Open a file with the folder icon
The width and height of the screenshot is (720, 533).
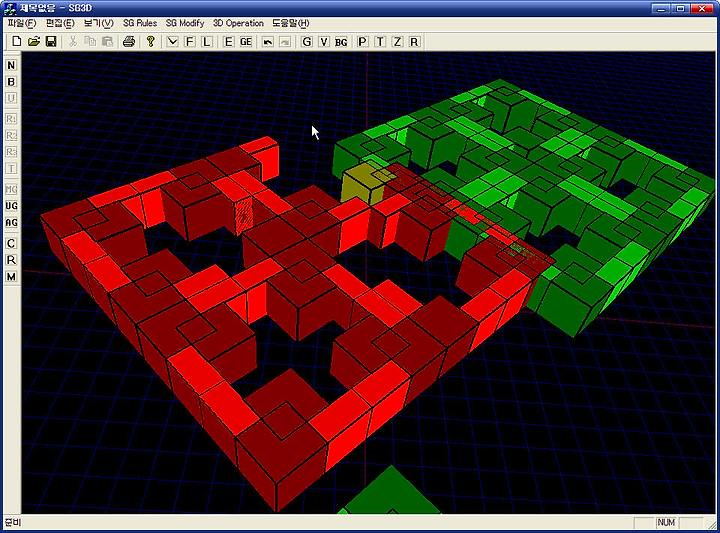(x=34, y=41)
